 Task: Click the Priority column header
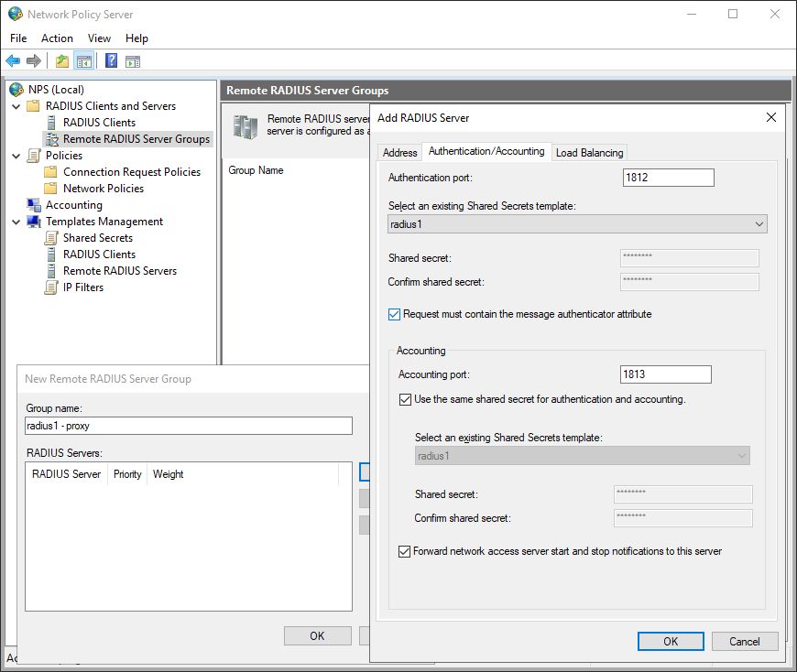point(127,474)
